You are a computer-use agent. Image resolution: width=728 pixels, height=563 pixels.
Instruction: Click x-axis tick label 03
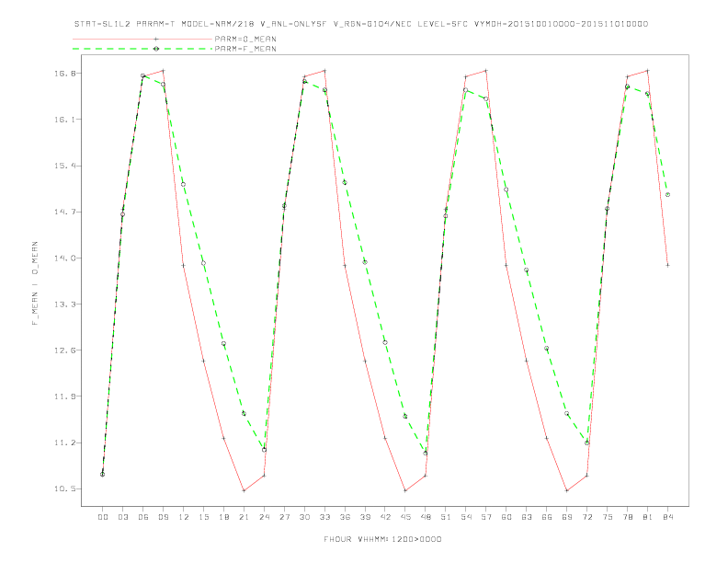point(122,517)
